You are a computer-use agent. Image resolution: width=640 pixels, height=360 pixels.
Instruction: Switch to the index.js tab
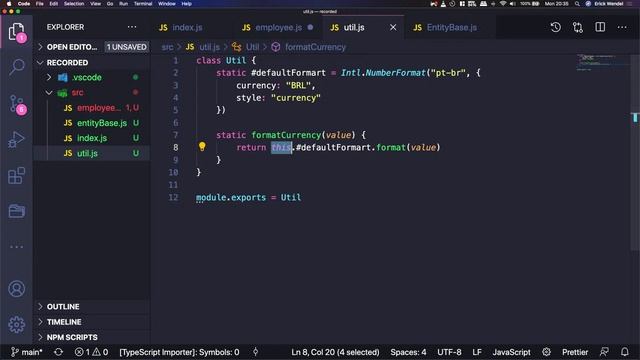pos(187,27)
